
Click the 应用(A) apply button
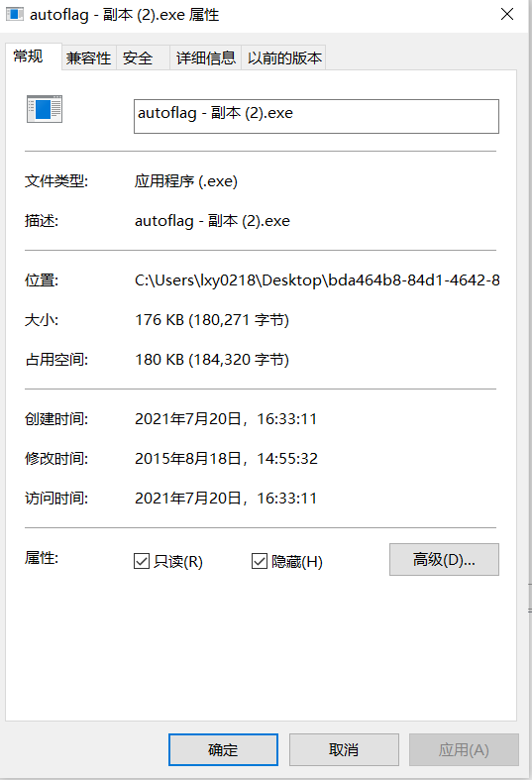[464, 749]
